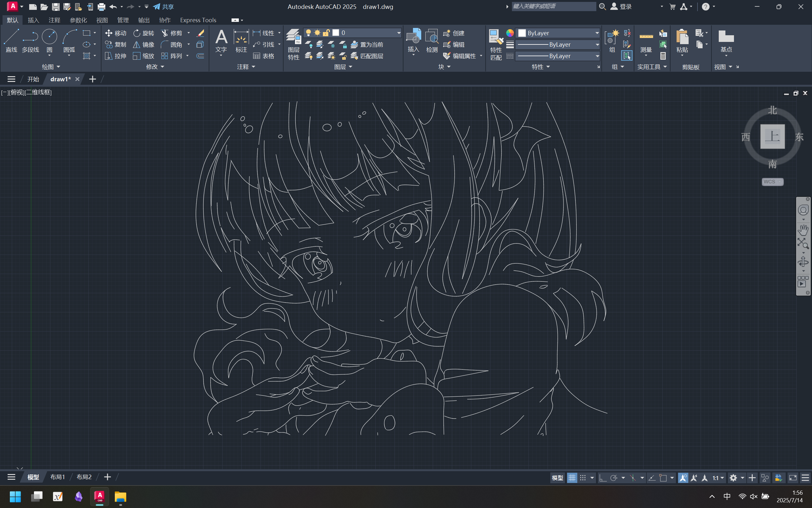The image size is (812, 508).
Task: Add a new drawing tab with plus button
Action: pyautogui.click(x=92, y=79)
